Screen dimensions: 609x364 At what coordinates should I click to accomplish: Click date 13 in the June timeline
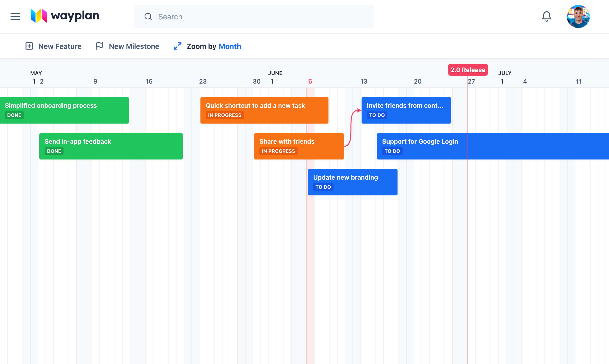click(x=364, y=81)
